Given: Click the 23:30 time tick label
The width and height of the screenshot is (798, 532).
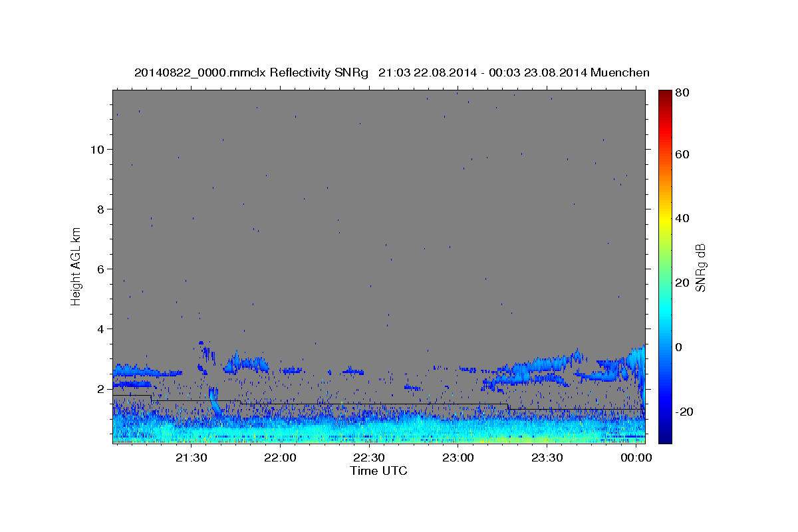Looking at the screenshot, I should (547, 458).
